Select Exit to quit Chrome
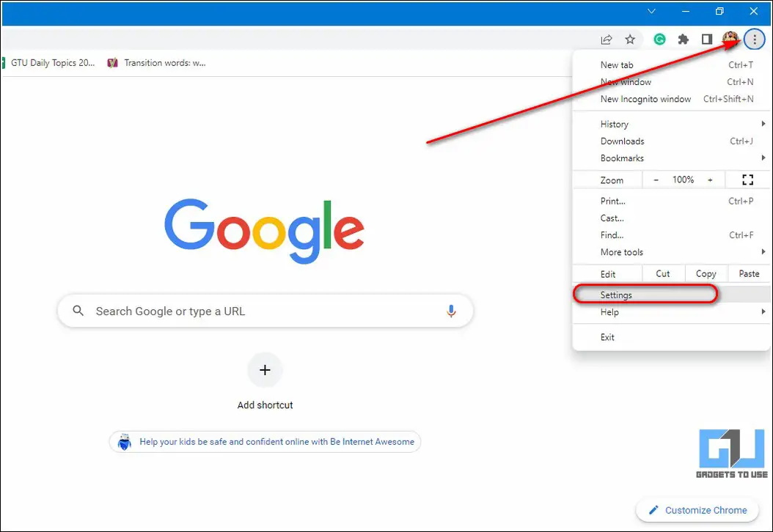Viewport: 773px width, 532px height. [x=671, y=337]
